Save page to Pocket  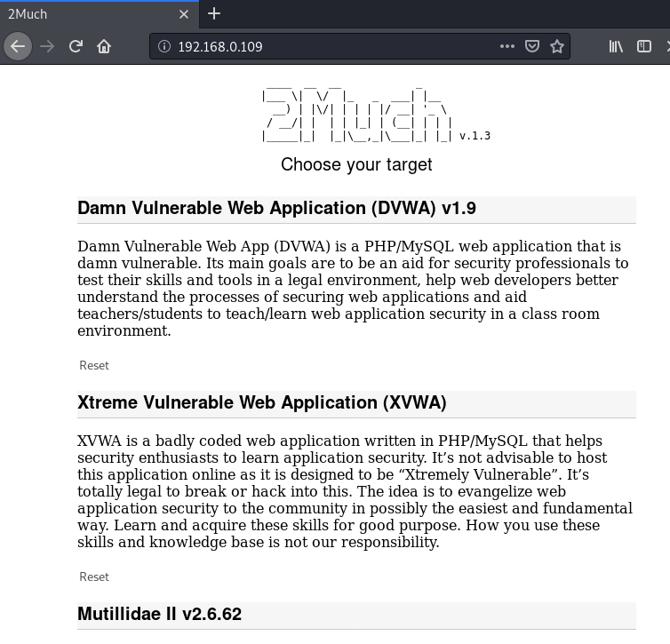(x=532, y=46)
